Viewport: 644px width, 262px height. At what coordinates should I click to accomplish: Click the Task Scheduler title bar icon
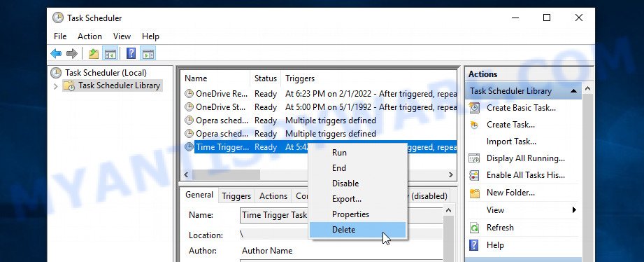point(58,18)
